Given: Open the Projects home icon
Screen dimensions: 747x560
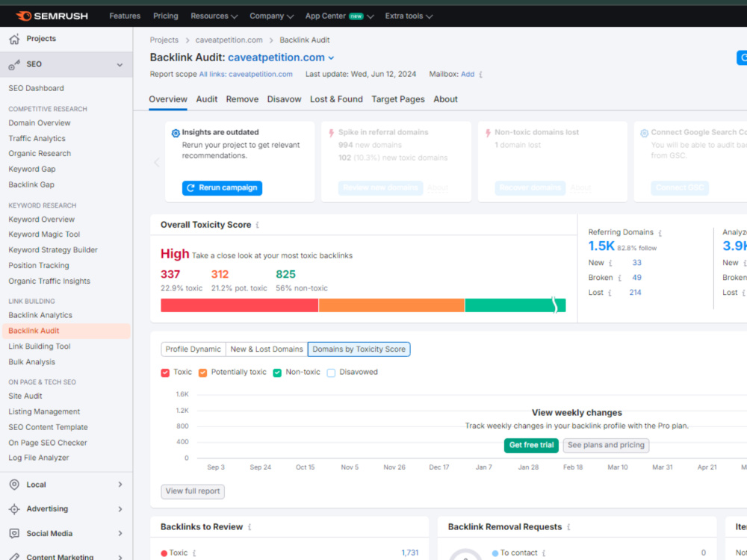Looking at the screenshot, I should [14, 39].
